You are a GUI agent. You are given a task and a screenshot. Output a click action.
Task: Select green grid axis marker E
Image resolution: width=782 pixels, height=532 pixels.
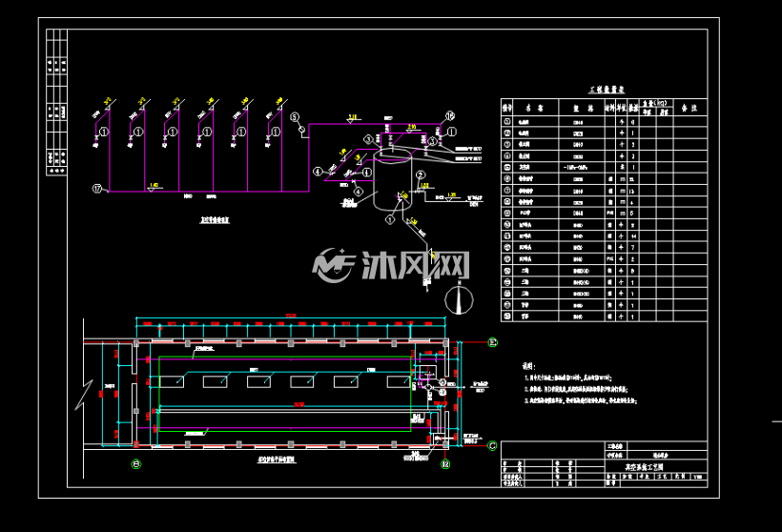[x=492, y=342]
